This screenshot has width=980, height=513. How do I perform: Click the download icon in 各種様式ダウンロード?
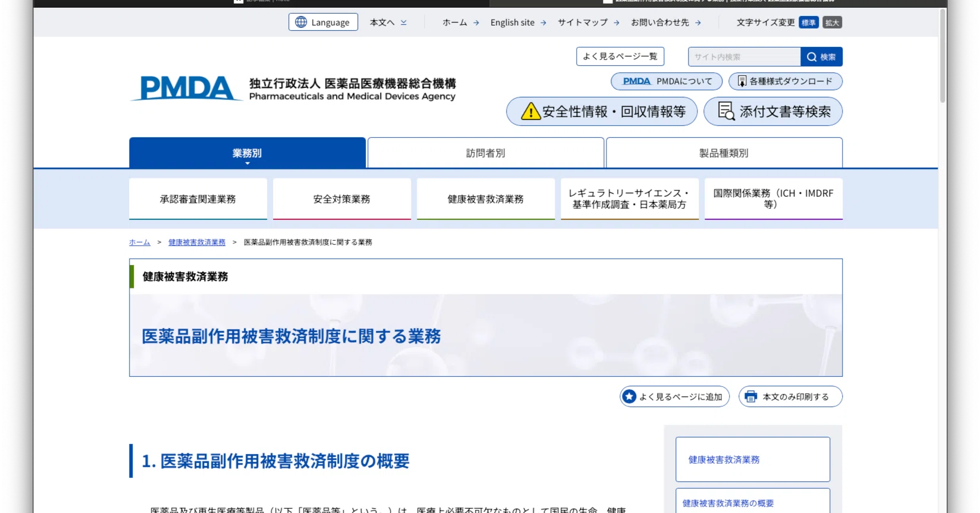tap(742, 81)
